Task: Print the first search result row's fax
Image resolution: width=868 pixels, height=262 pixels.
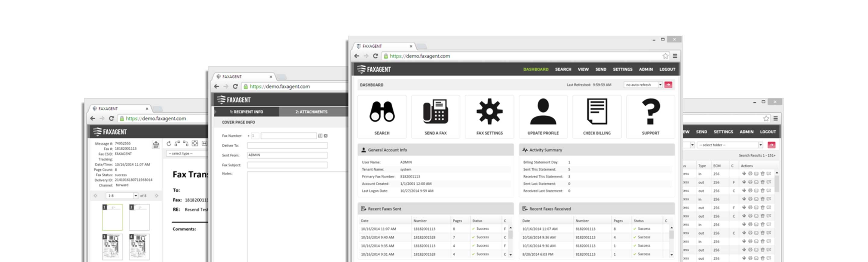Action: click(x=750, y=174)
